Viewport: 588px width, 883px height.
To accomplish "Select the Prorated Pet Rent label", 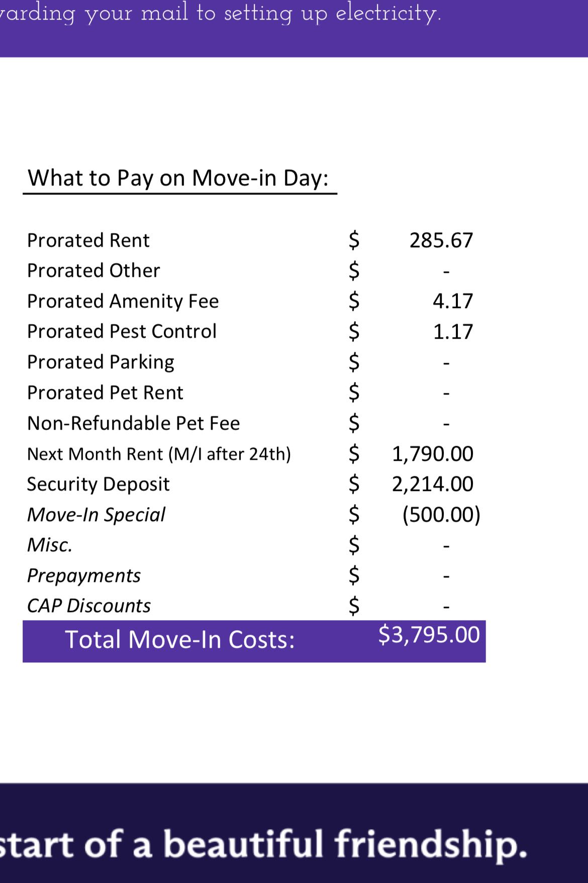I will pyautogui.click(x=105, y=393).
